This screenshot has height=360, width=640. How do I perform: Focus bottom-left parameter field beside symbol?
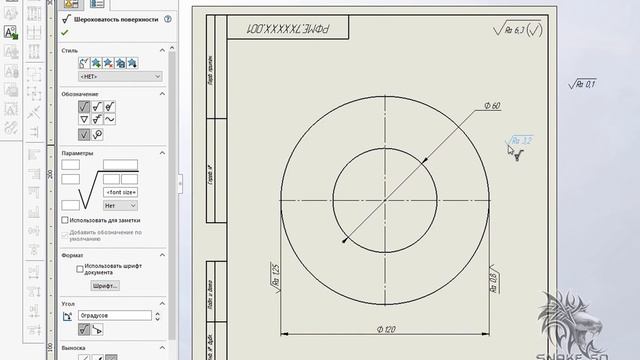(71, 205)
